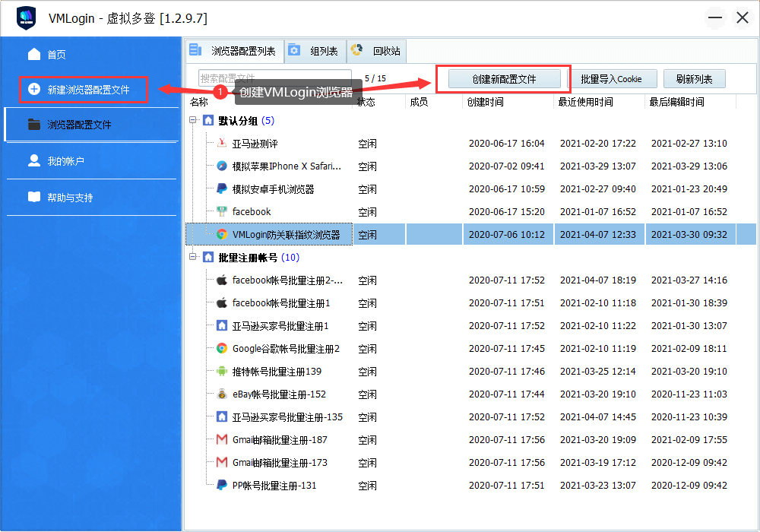Click the 批量导入Cookie button
The width and height of the screenshot is (760, 532).
pyautogui.click(x=612, y=79)
